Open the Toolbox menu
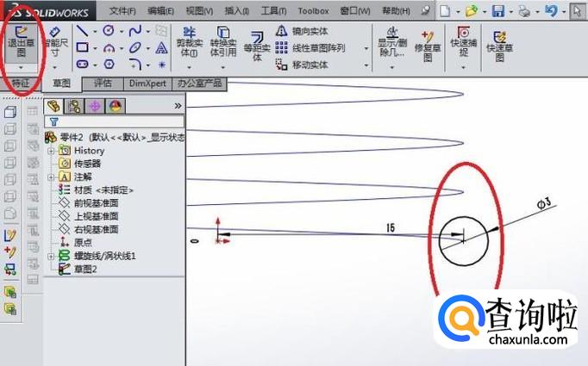This screenshot has height=366, width=588. [x=313, y=11]
